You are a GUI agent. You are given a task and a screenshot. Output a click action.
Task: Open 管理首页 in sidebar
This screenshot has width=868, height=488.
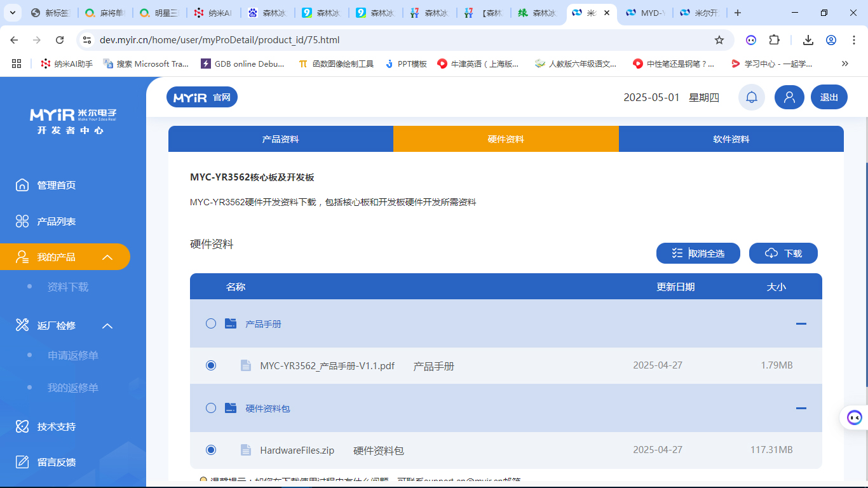point(56,185)
